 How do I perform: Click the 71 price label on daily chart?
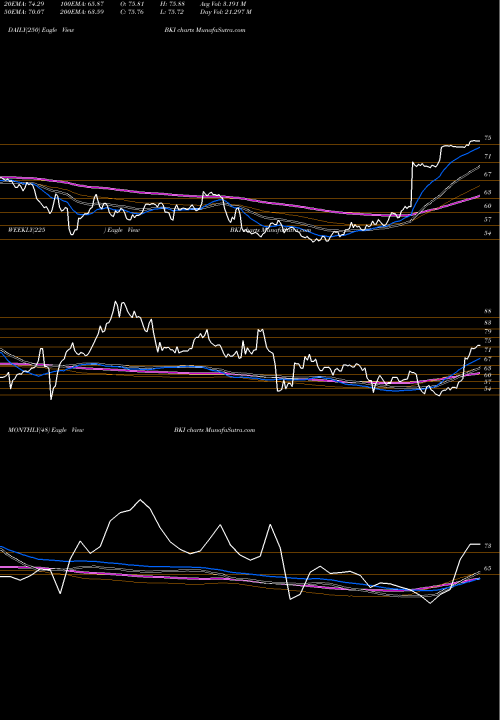[x=488, y=157]
